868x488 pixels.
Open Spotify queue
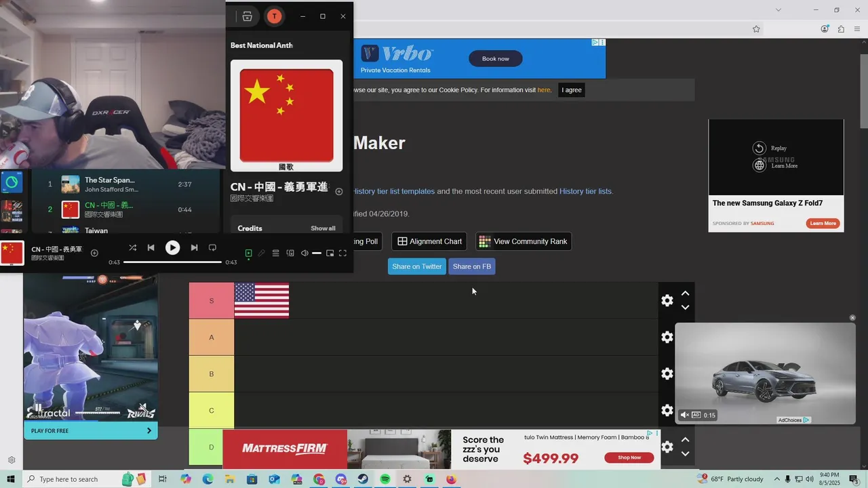(x=276, y=253)
